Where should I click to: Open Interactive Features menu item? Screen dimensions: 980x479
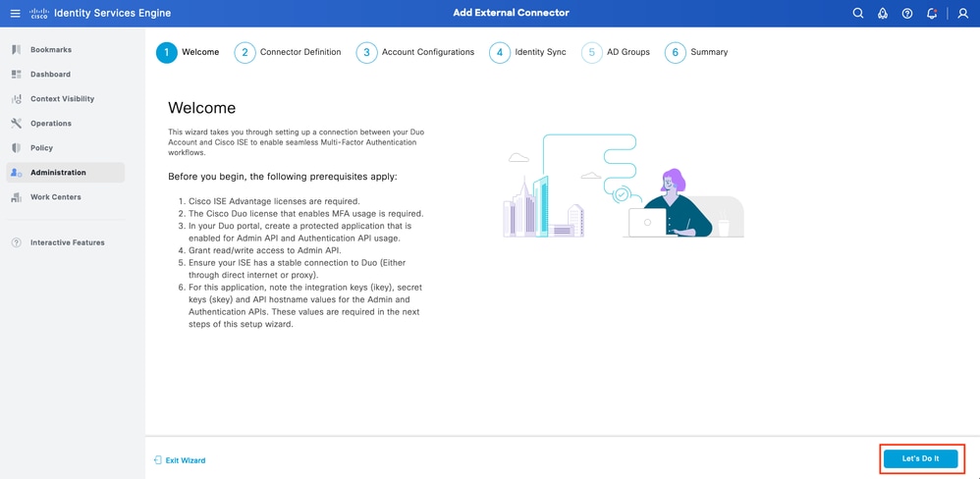click(x=66, y=242)
